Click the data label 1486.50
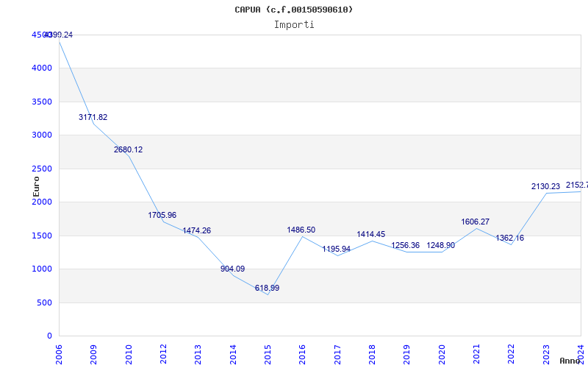 click(x=301, y=230)
